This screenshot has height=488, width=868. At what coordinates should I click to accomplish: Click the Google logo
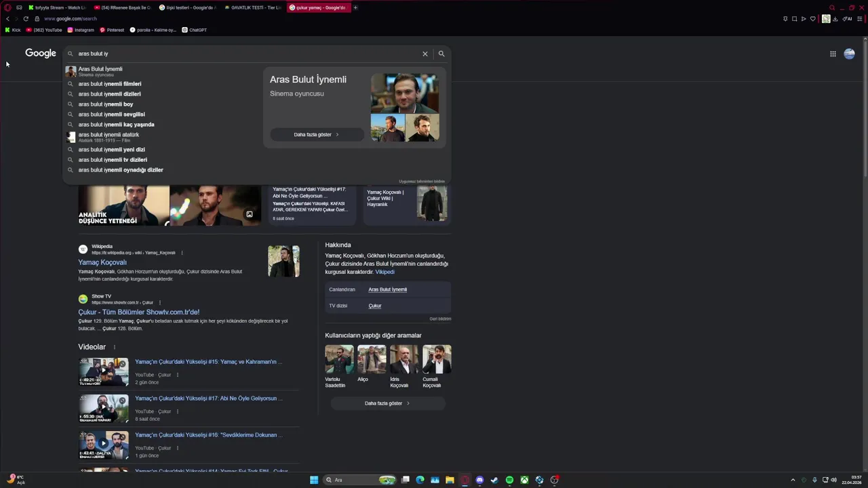(x=41, y=54)
